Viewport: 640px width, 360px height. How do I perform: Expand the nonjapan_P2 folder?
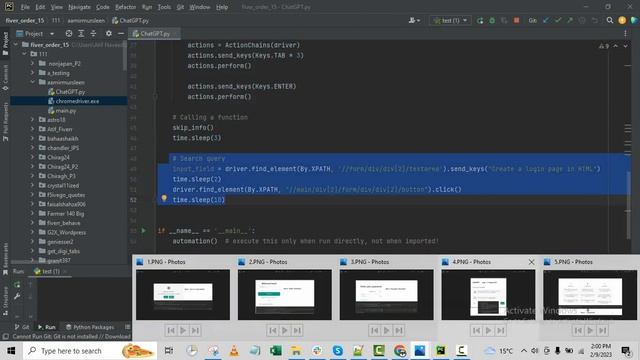coord(33,63)
